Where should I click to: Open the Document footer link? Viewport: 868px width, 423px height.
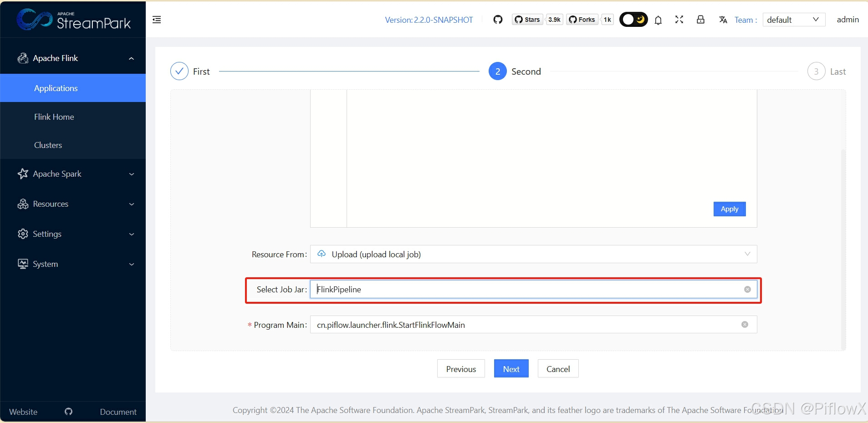click(x=118, y=412)
